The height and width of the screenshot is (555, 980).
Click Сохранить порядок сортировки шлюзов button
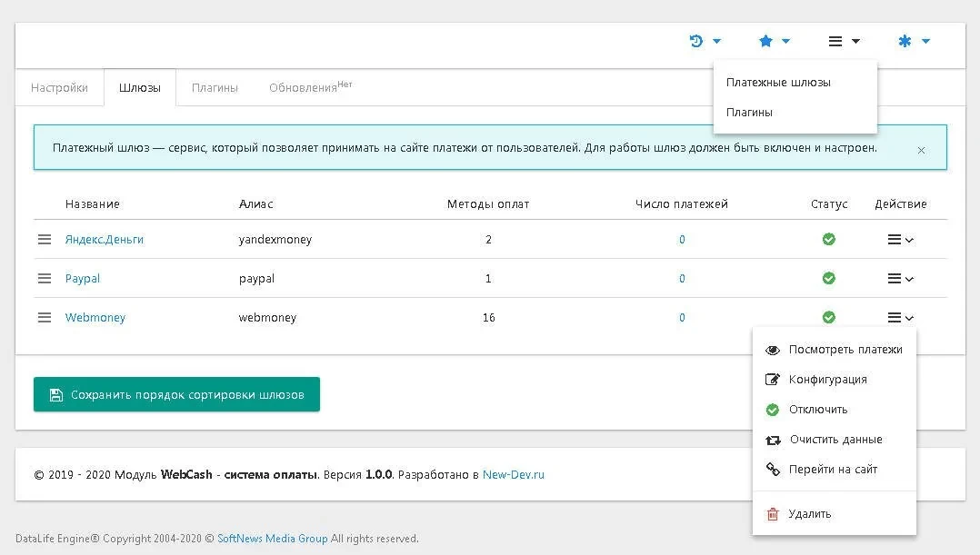177,394
